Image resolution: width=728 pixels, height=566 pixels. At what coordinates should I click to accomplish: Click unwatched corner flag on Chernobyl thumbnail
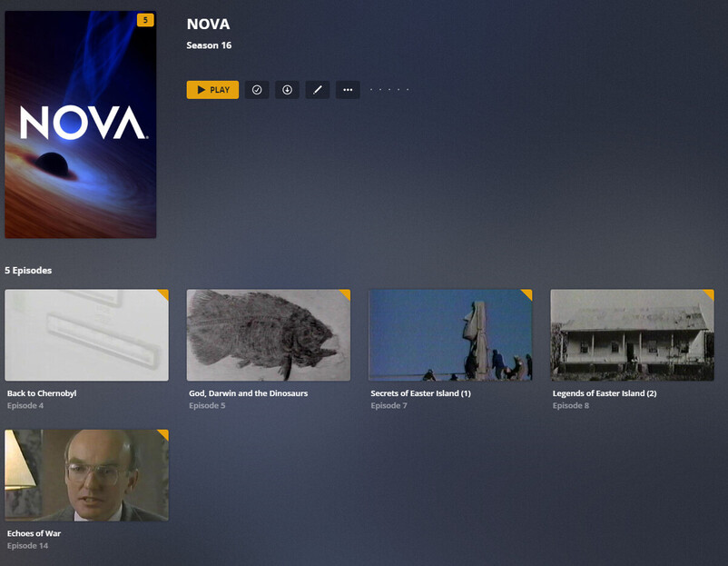[x=163, y=294]
